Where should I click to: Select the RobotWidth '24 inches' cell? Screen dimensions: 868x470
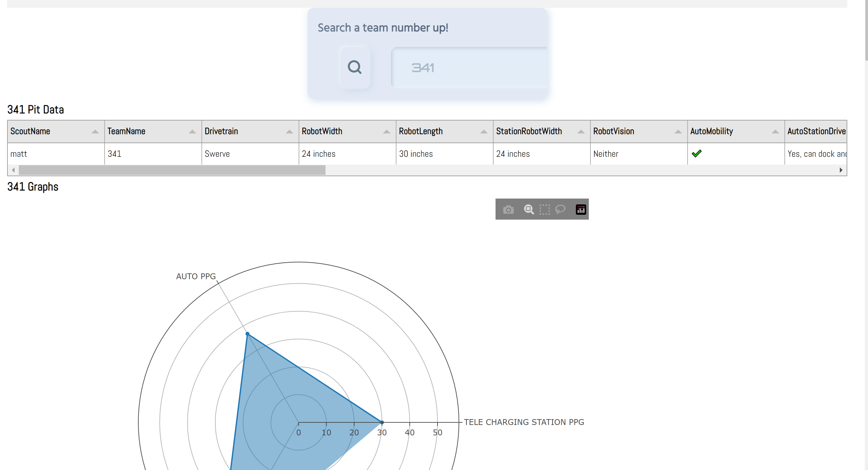(x=348, y=154)
